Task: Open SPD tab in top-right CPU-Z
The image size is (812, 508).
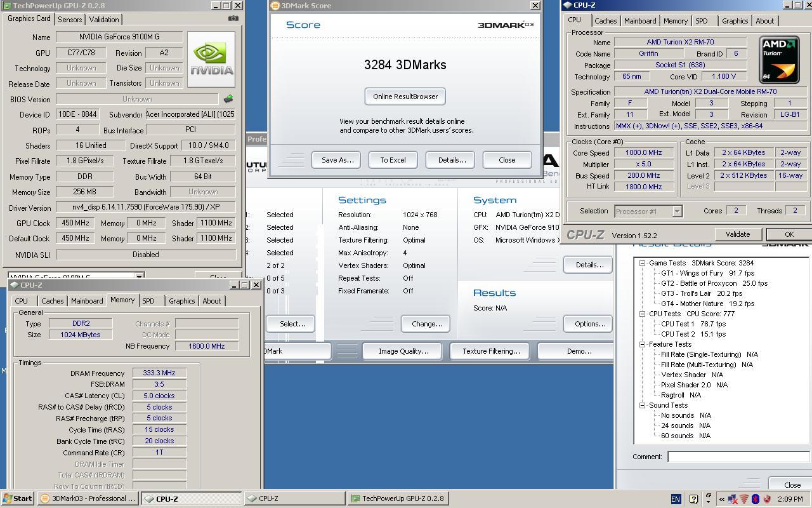Action: pyautogui.click(x=702, y=21)
